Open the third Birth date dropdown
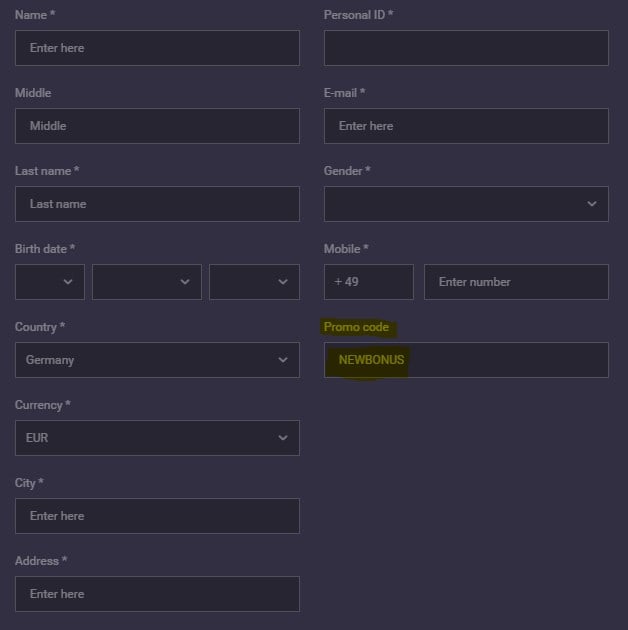 (x=254, y=282)
